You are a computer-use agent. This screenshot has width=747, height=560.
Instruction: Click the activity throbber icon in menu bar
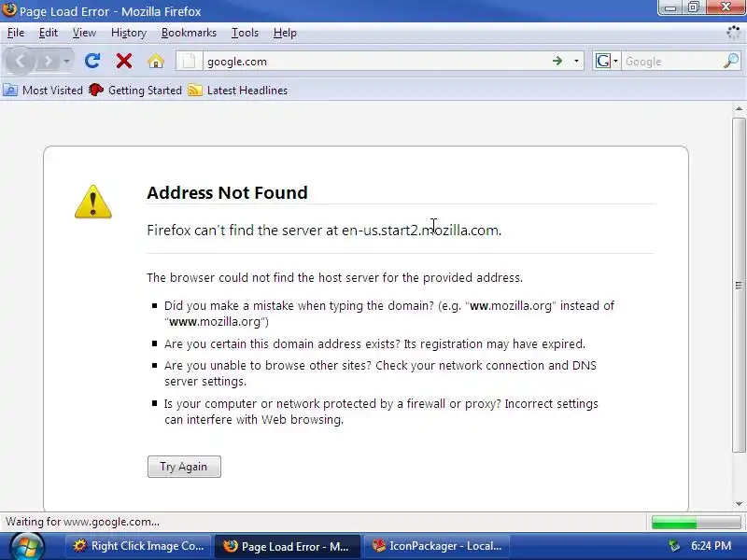[x=733, y=33]
